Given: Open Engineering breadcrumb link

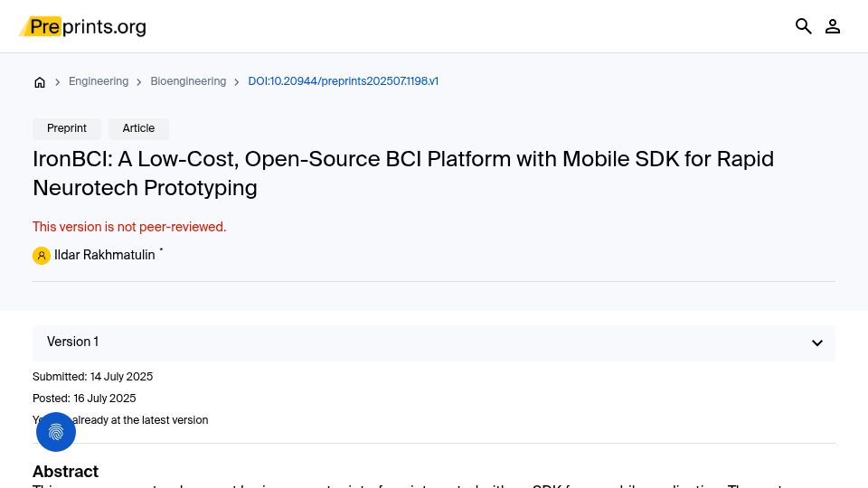Looking at the screenshot, I should point(99,81).
